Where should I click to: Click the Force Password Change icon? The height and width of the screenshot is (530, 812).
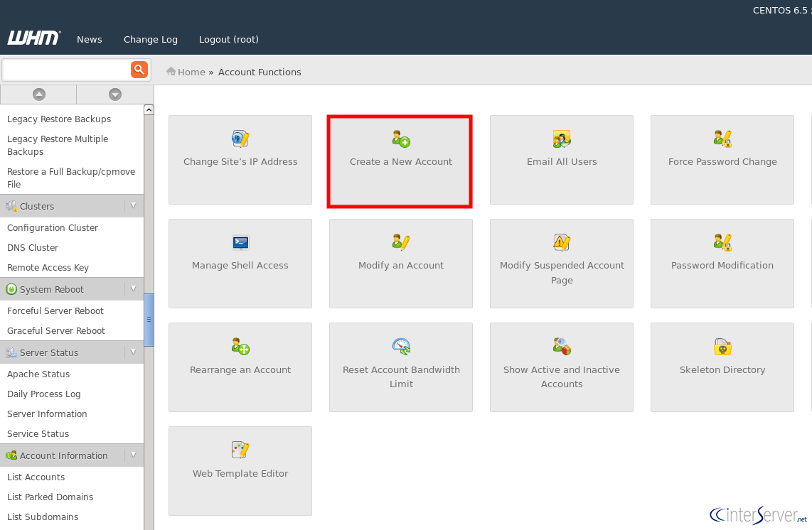coord(722,139)
